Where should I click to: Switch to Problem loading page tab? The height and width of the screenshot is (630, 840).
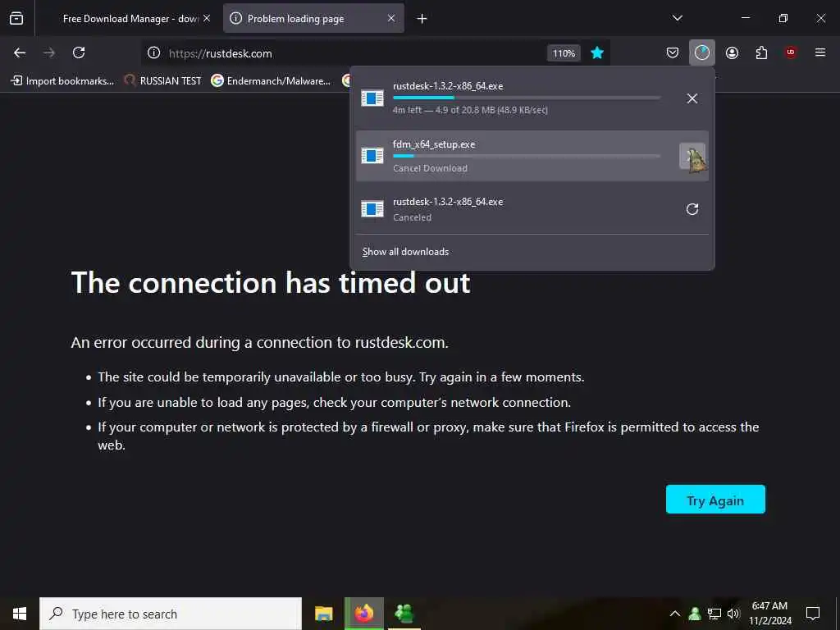pos(313,18)
